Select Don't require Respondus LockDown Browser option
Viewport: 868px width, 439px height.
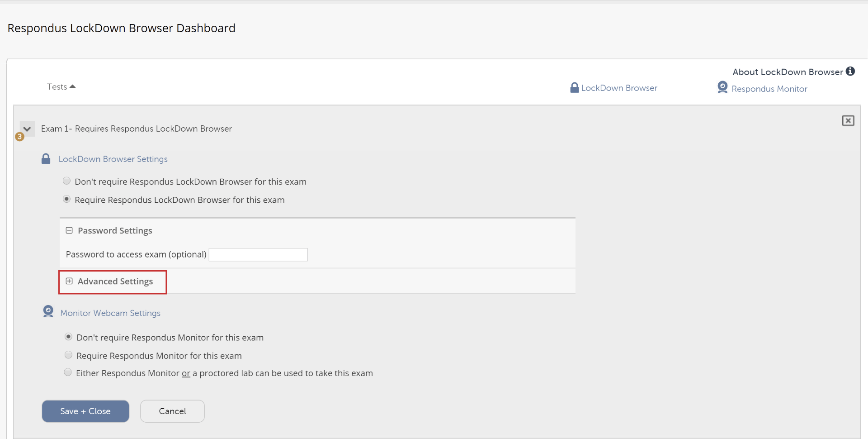point(66,181)
